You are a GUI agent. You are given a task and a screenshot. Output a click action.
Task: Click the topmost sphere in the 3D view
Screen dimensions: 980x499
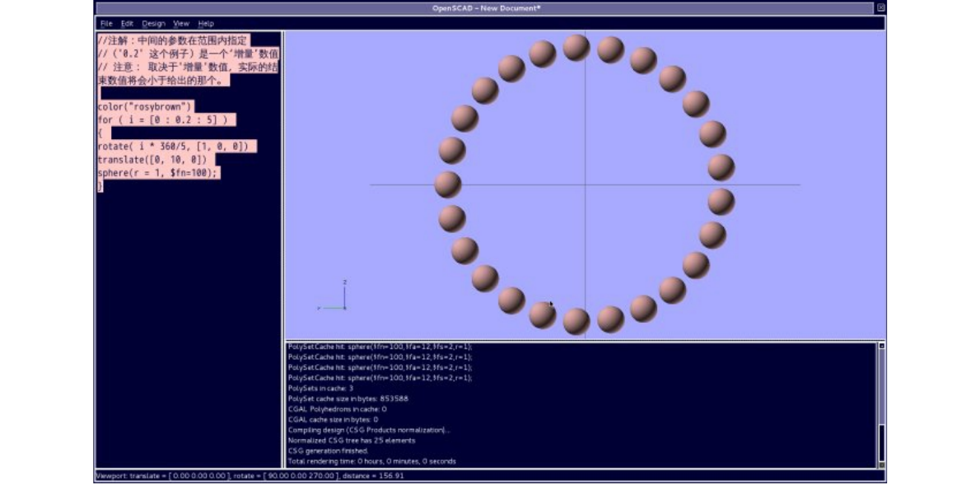tap(576, 48)
